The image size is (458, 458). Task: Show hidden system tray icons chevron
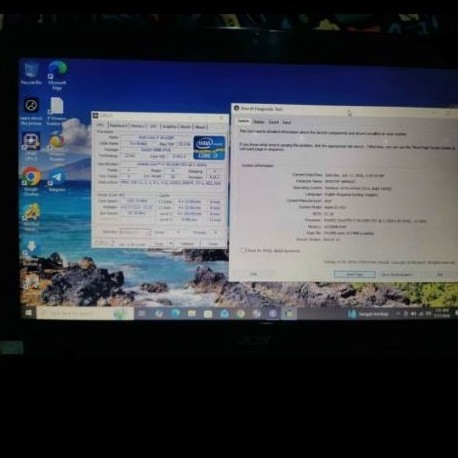click(398, 314)
